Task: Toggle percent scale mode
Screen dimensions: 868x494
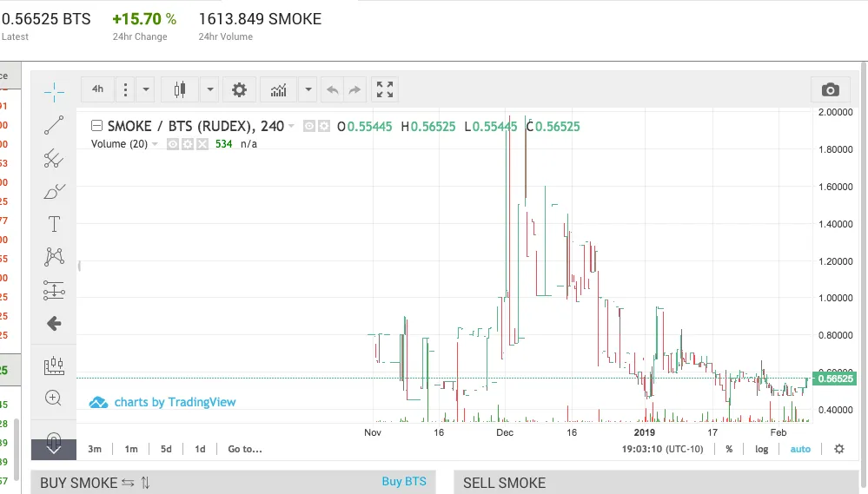Action: click(729, 449)
